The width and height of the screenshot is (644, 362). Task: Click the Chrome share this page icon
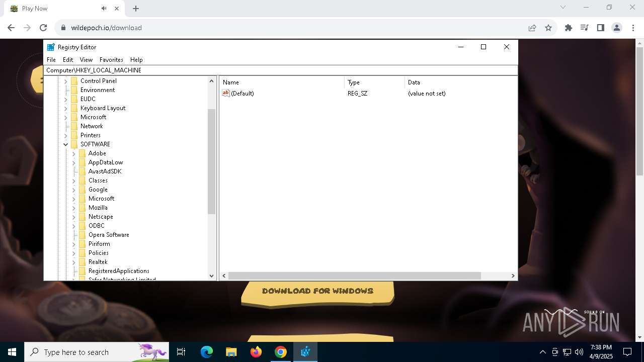532,28
